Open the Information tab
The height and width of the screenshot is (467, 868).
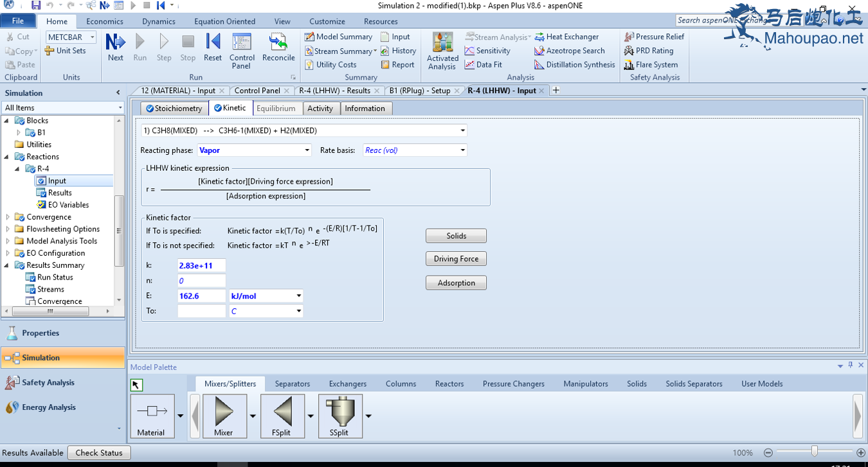(x=365, y=108)
